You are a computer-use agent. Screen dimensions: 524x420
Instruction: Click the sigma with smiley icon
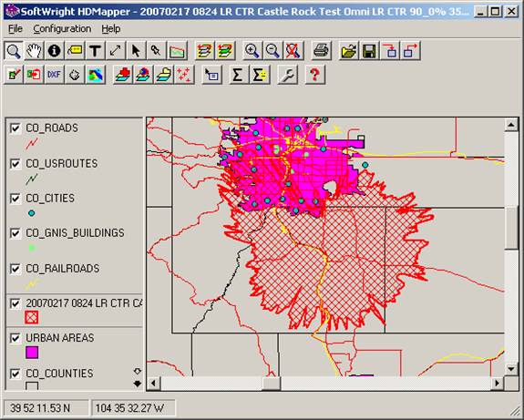(260, 75)
